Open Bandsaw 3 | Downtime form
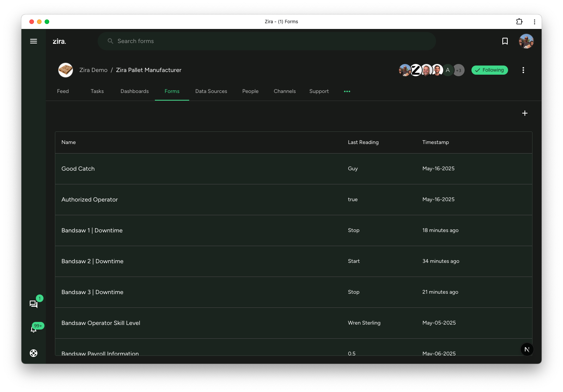 click(x=293, y=292)
